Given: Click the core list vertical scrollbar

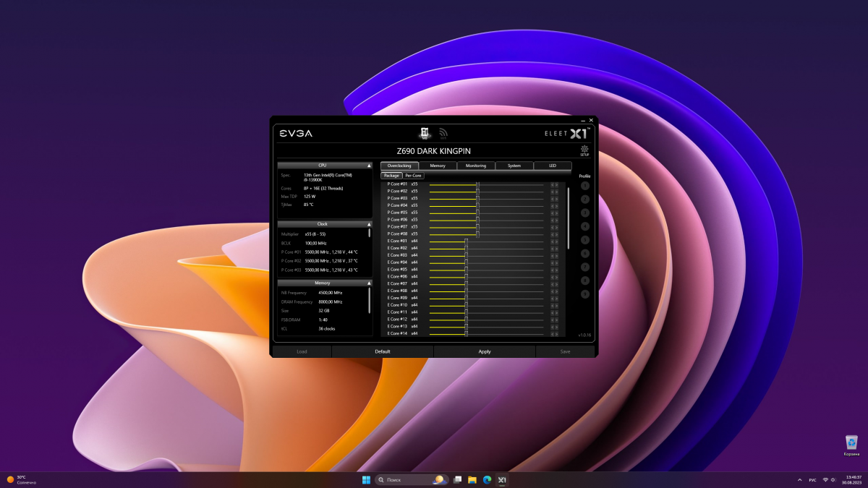Looking at the screenshot, I should [568, 218].
